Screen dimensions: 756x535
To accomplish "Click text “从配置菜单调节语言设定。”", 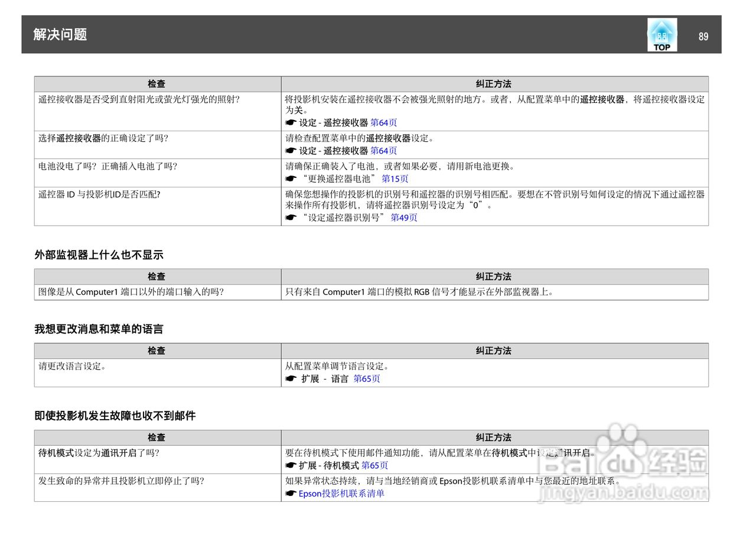I will coord(337,367).
